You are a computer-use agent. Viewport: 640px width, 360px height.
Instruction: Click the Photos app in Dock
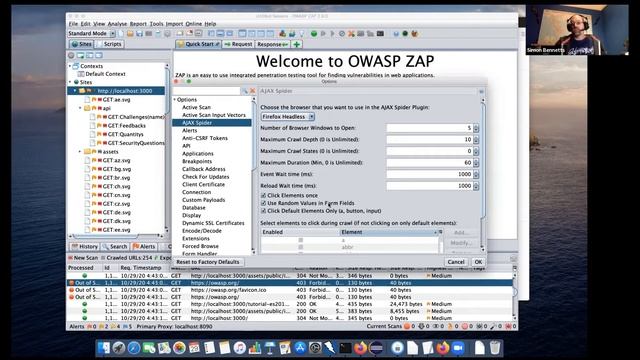click(x=179, y=348)
